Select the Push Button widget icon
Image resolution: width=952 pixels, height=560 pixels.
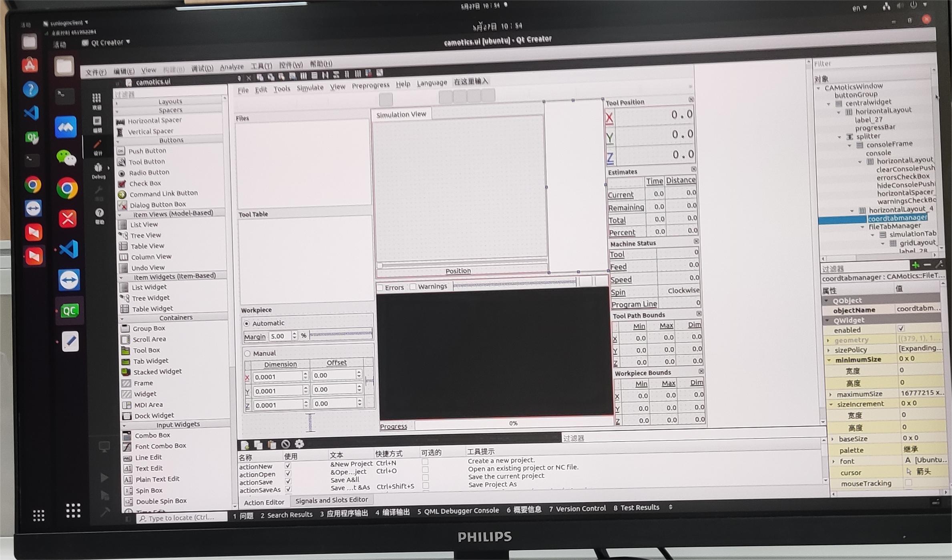point(122,150)
